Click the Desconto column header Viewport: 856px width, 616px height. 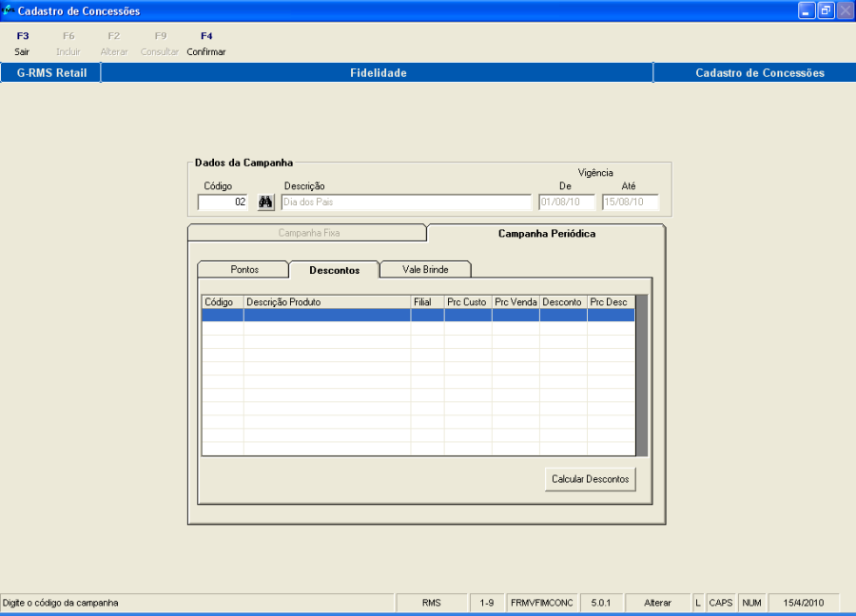(x=563, y=302)
